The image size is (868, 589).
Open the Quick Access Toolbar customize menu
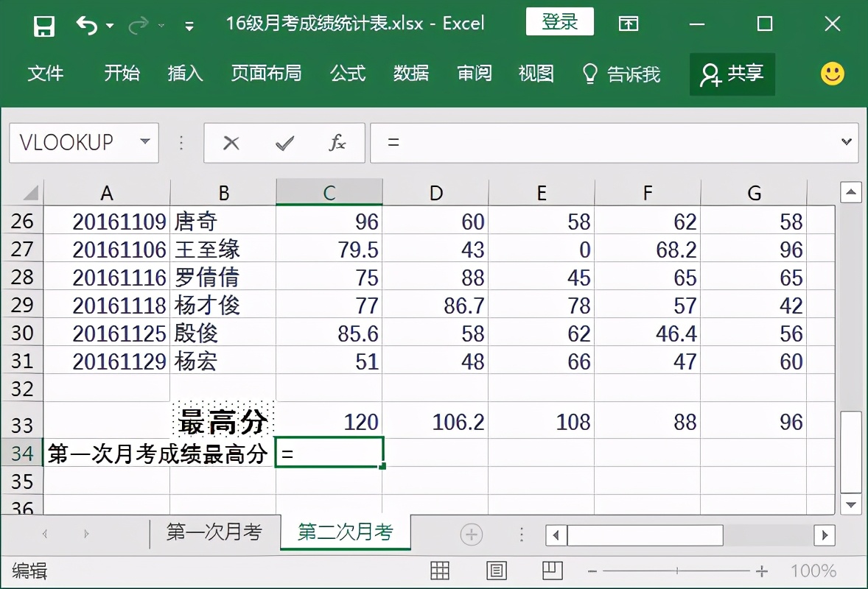click(189, 24)
